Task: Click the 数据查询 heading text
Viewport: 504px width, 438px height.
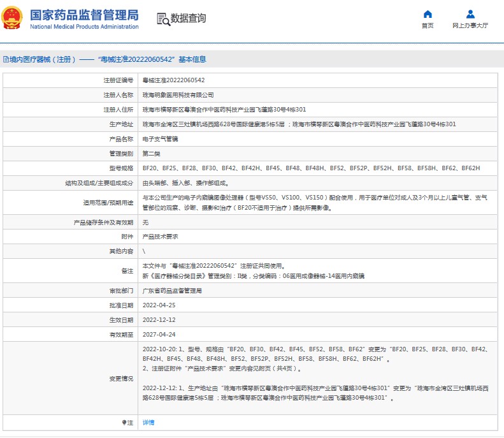Action: point(189,18)
